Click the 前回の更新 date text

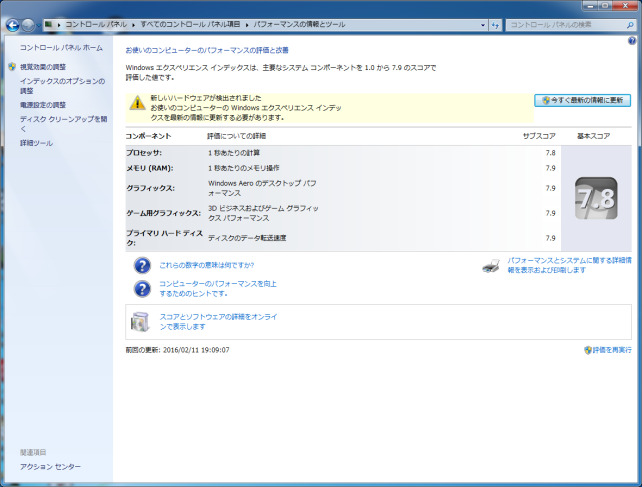(x=177, y=350)
